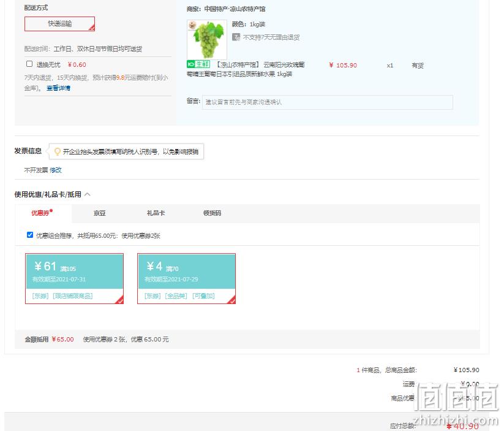Click the lightbulb tip icon
Viewport: 504px width, 431px height.
(57, 151)
